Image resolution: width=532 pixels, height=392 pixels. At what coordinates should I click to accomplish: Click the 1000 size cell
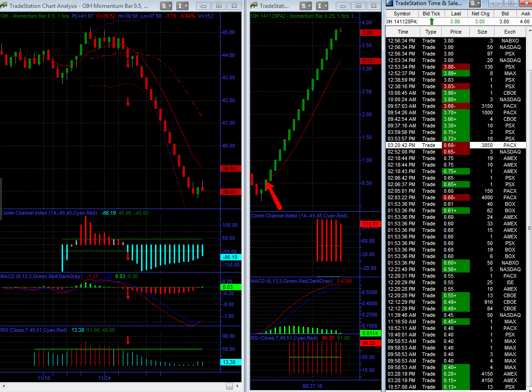click(487, 112)
